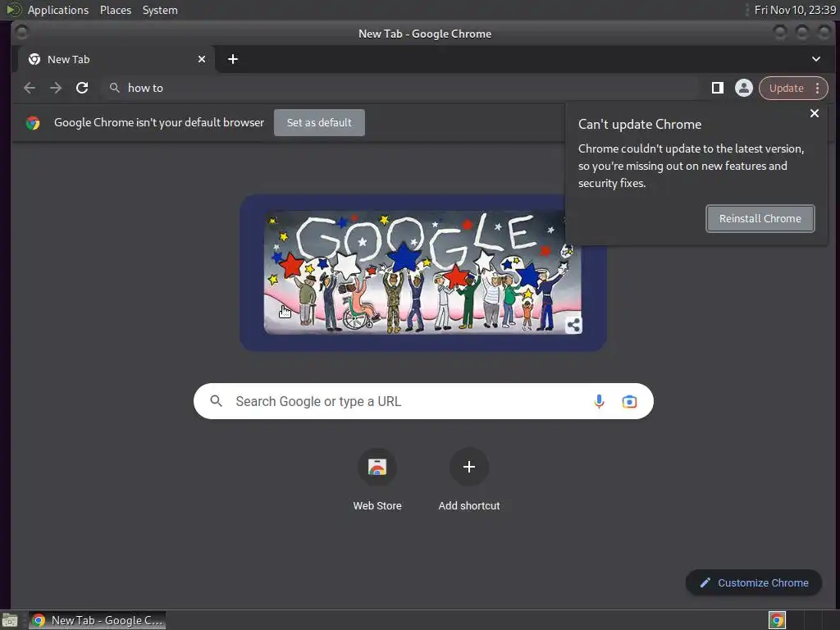Click the Reinstall Chrome button

760,218
